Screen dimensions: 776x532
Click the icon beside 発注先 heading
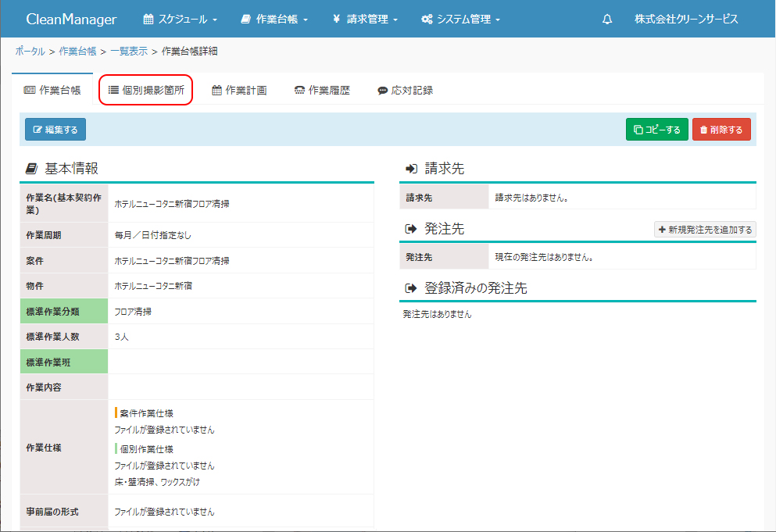(410, 229)
